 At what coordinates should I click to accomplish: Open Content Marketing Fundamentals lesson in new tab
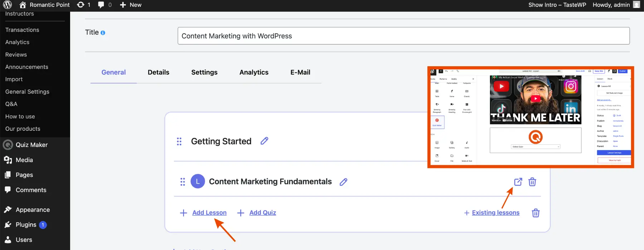(518, 182)
